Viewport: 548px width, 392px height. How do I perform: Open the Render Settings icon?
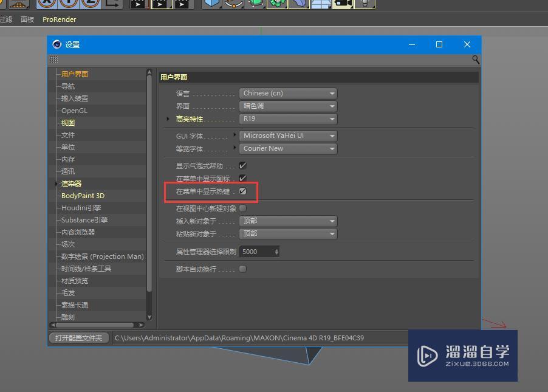pos(180,4)
